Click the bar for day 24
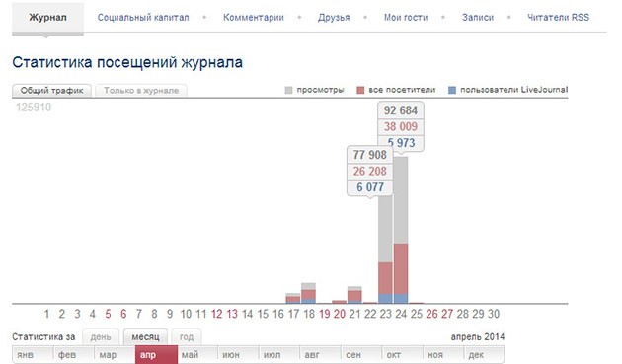Viewport: 622px width, 364px height. (401, 230)
